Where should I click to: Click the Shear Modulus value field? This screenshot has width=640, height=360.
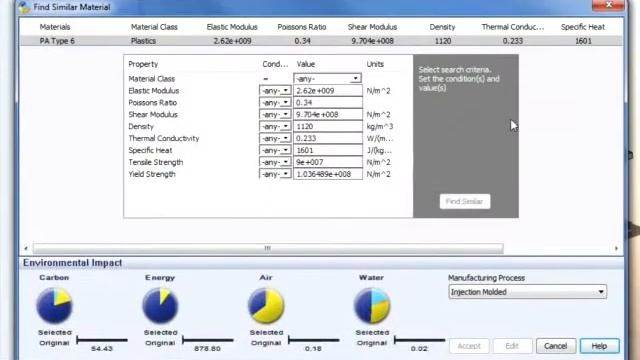[328, 114]
